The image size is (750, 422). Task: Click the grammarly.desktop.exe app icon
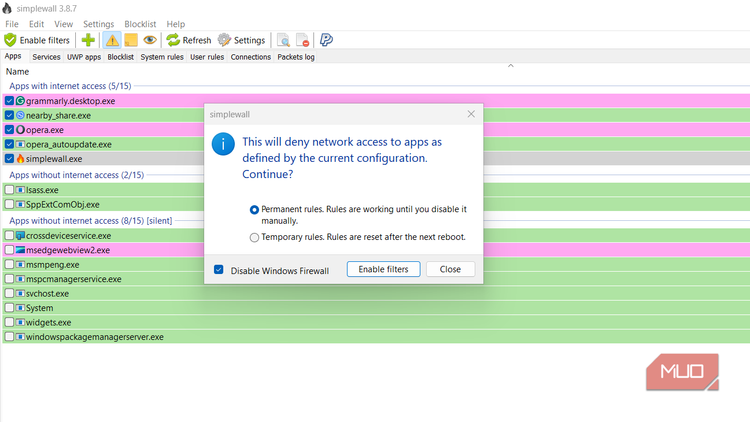pos(20,101)
